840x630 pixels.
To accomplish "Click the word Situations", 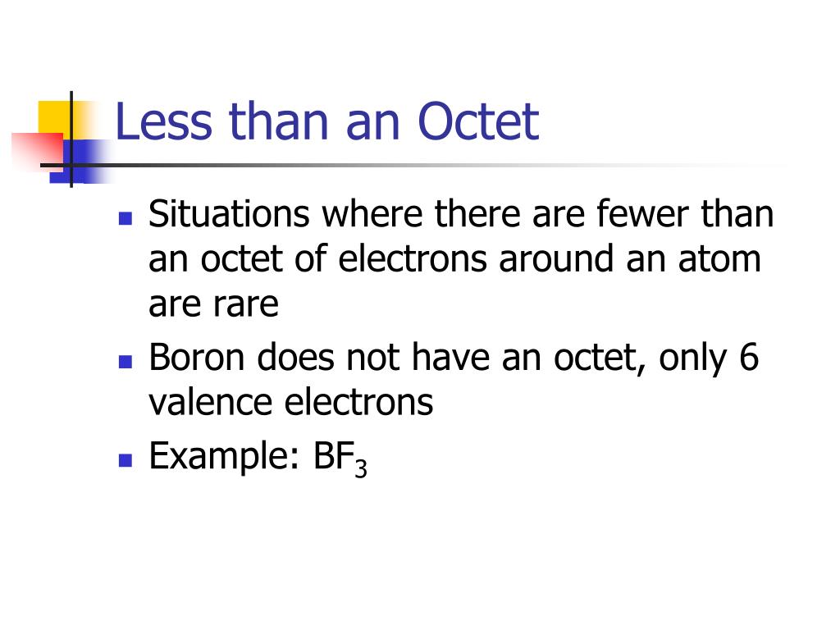I will coord(229,215).
